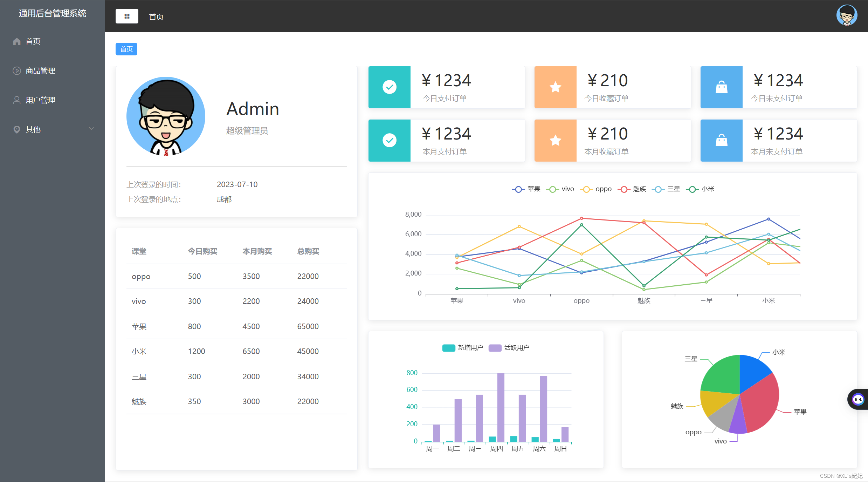Click the 超级管理员 role label

pos(247,131)
